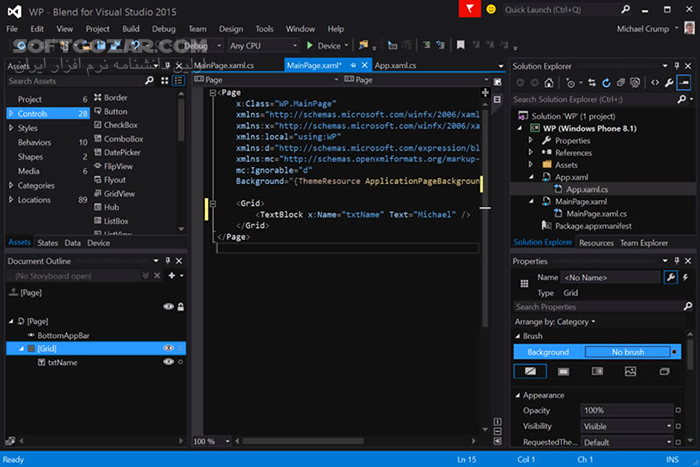Select the ComboBox control asset
Viewport: 700px width, 467px height.
123,139
